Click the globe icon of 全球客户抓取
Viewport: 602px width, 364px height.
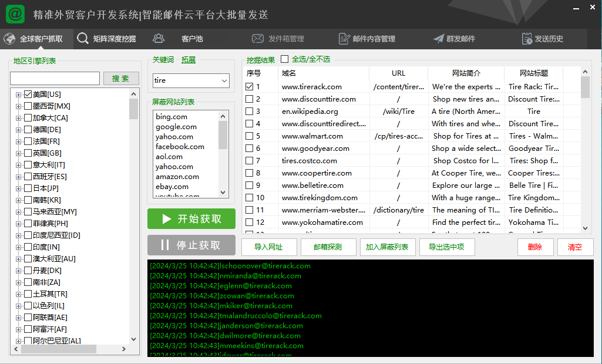tap(9, 39)
